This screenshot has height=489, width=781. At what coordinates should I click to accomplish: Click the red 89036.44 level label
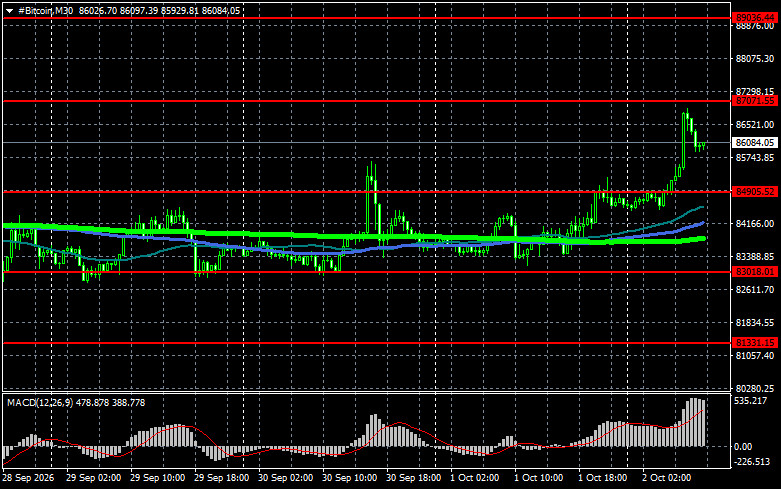pos(755,18)
